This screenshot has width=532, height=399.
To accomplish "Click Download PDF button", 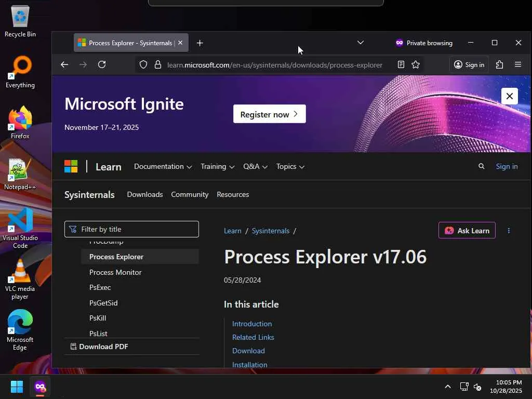I will [x=99, y=347].
